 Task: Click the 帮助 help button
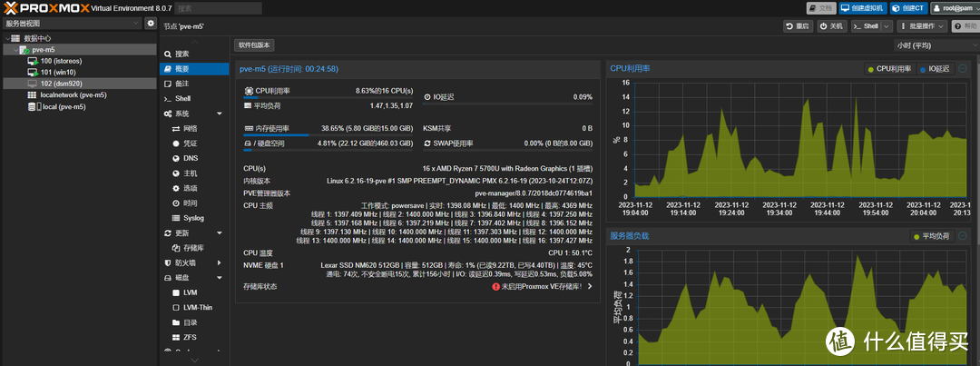click(x=965, y=26)
